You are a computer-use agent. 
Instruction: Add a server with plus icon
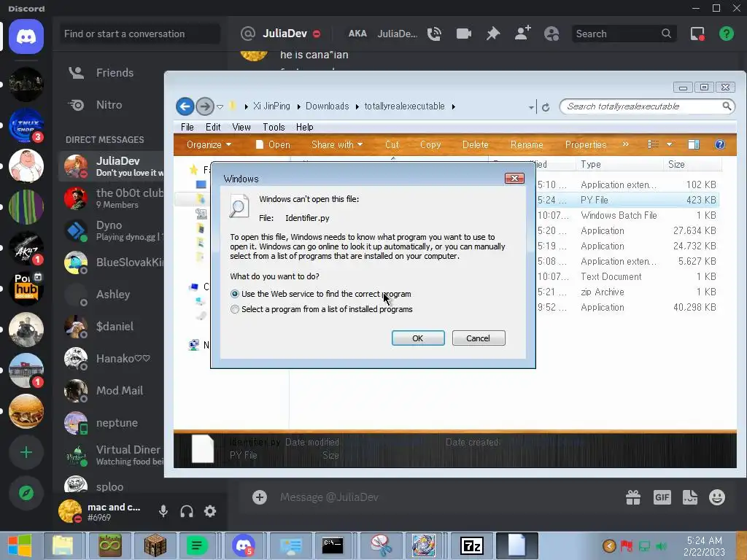point(26,452)
